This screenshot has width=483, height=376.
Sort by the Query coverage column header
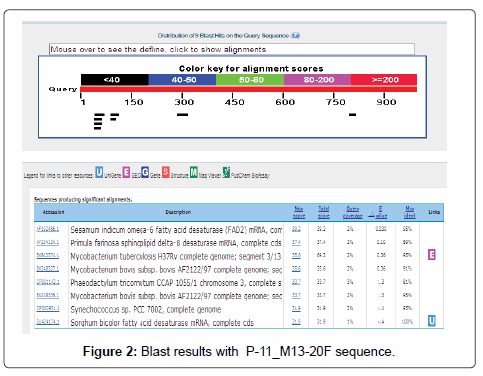pyautogui.click(x=353, y=212)
